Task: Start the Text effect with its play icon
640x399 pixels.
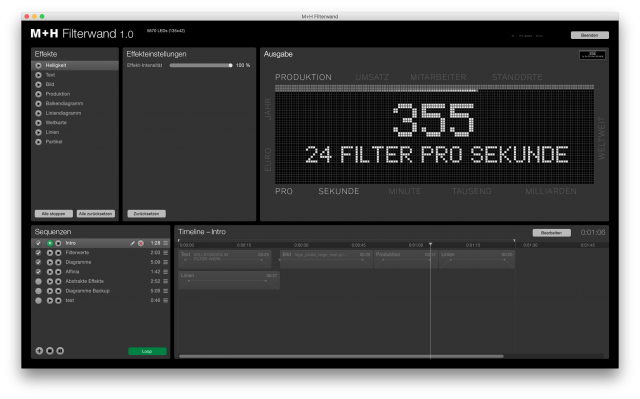Action: [38, 75]
